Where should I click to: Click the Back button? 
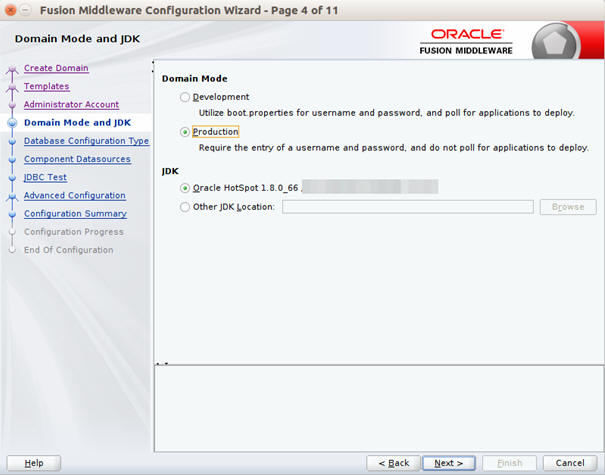click(x=394, y=463)
